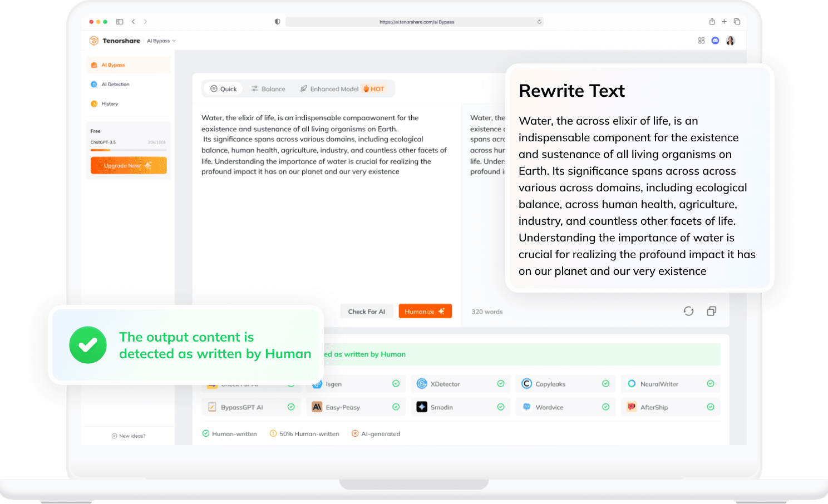Click the XDetector logo icon
The image size is (828, 504).
[x=422, y=384]
